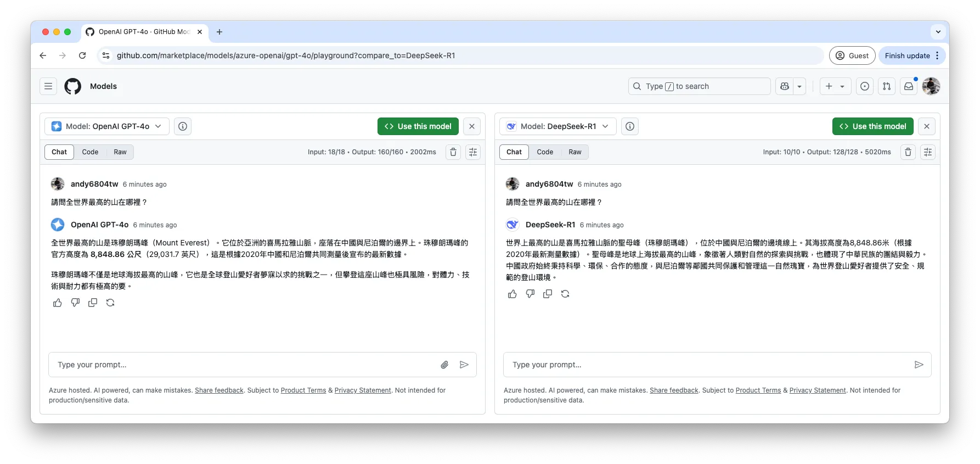Viewport: 980px width, 464px height.
Task: Open Product Terms link in left panel
Action: (303, 390)
